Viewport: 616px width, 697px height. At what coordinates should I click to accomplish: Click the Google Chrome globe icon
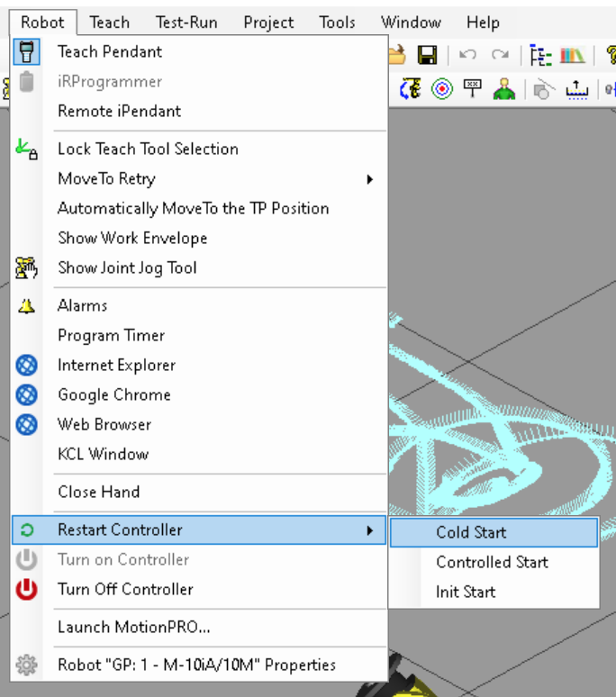27,394
